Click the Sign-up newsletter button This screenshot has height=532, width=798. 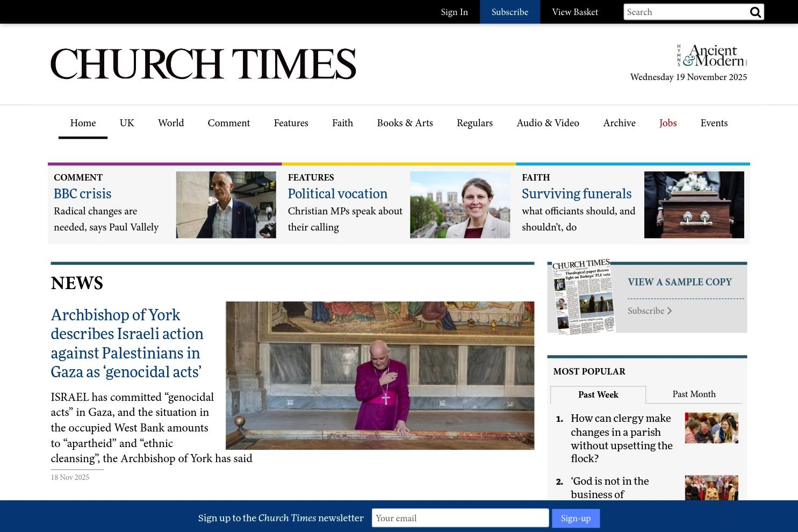tap(576, 518)
